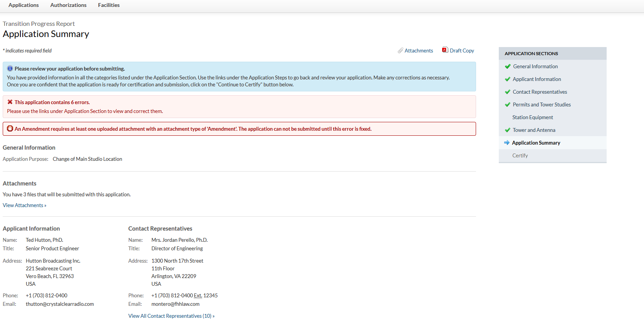Open View Attachments link
Viewport: 644px width, 322px height.
tap(23, 206)
